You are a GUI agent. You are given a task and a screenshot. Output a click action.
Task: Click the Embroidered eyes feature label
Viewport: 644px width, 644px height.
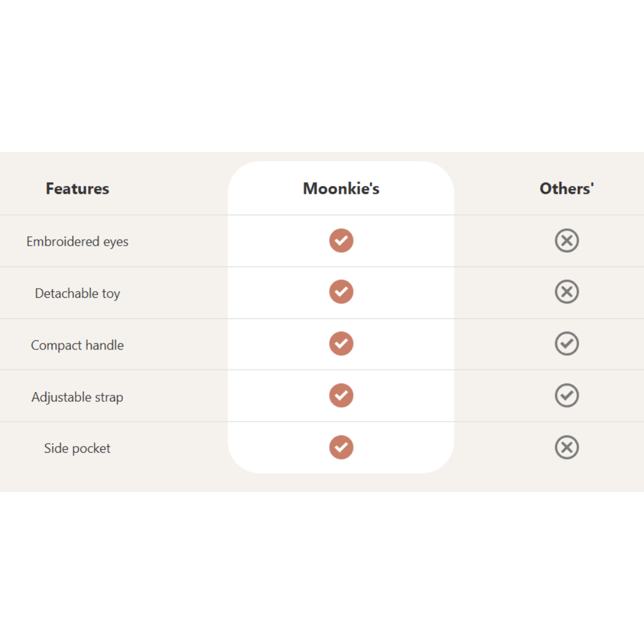click(78, 241)
